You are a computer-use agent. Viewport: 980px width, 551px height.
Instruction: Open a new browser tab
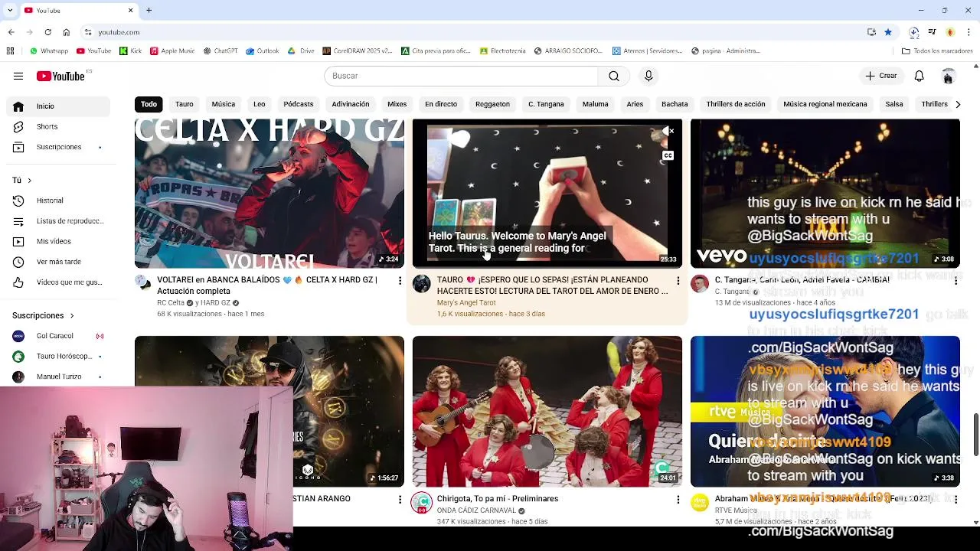tap(149, 11)
